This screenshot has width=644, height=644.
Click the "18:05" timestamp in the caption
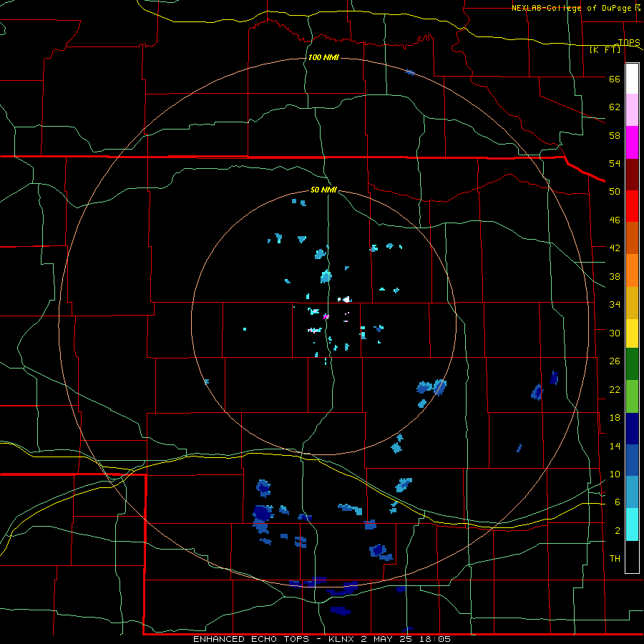pyautogui.click(x=435, y=639)
